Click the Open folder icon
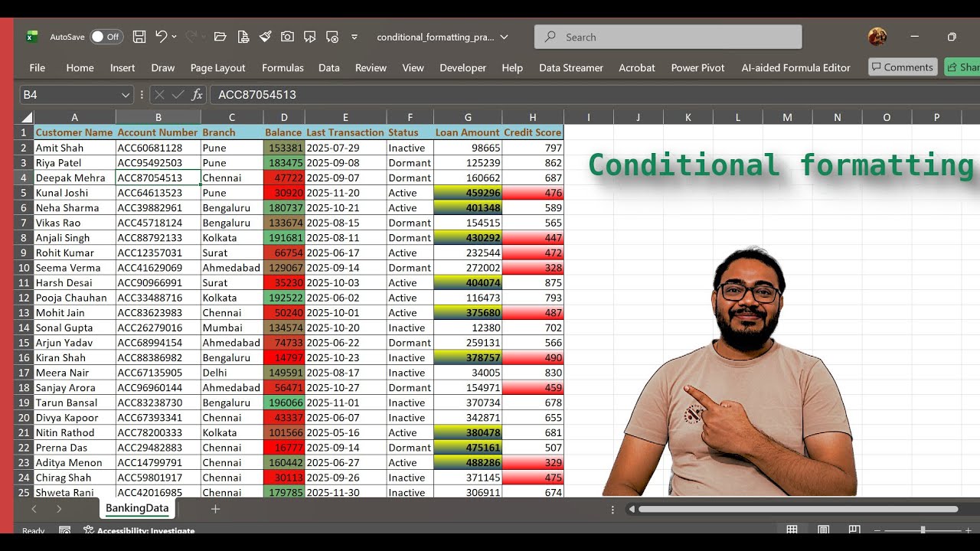This screenshot has width=980, height=551. (220, 37)
